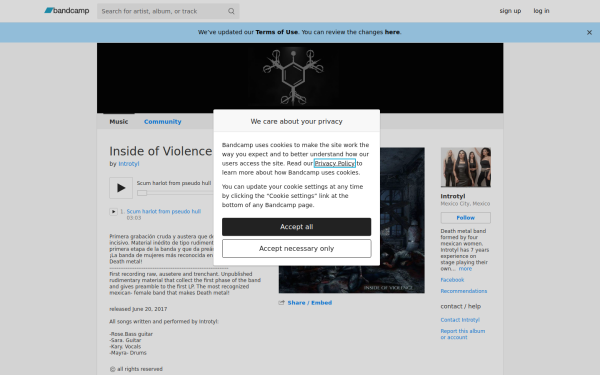Open the Facebook link

click(452, 280)
